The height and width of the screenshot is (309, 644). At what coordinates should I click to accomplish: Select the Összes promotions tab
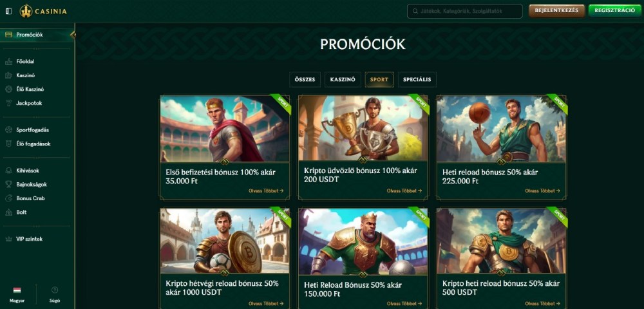pos(305,80)
